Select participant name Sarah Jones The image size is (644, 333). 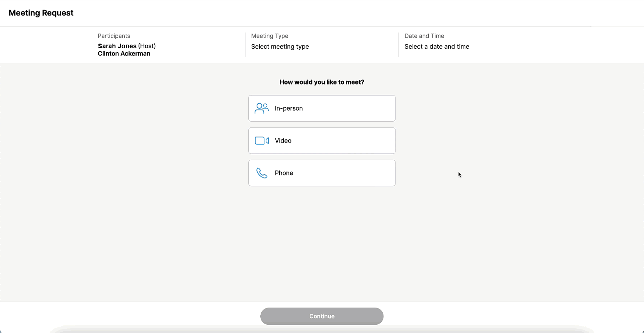[117, 46]
